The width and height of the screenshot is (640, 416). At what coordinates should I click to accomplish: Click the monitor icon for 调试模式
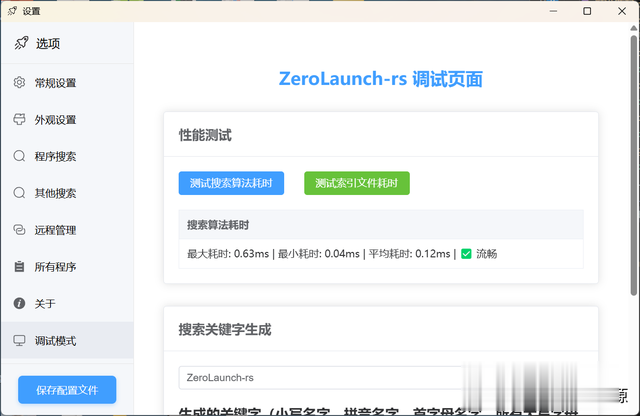point(19,340)
